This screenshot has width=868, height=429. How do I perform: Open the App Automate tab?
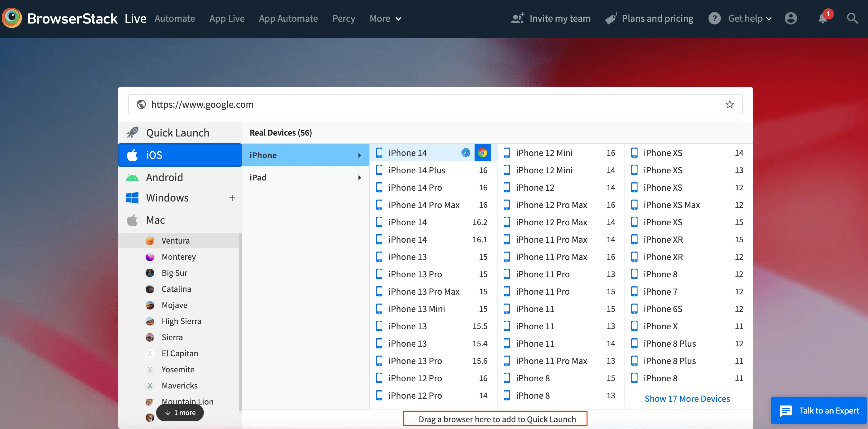click(288, 18)
